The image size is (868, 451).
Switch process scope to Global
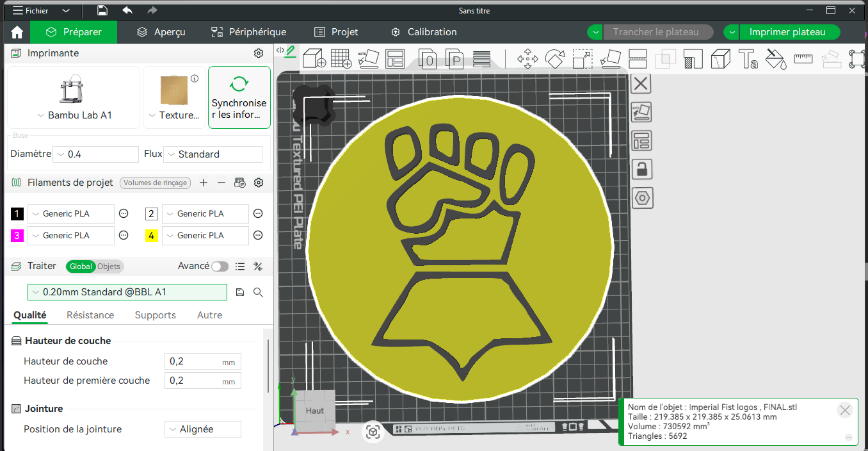[81, 266]
